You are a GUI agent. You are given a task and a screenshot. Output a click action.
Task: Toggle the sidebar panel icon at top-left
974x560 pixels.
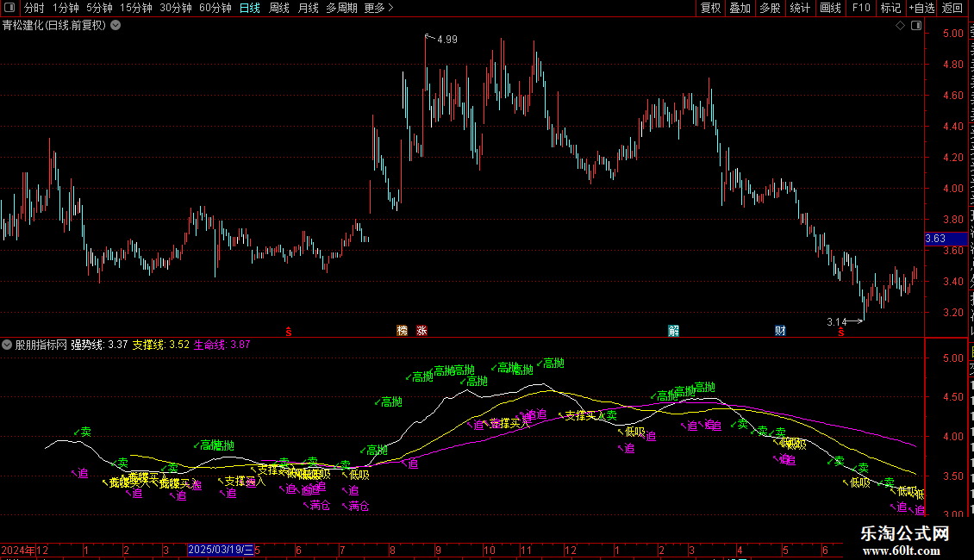pyautogui.click(x=9, y=8)
